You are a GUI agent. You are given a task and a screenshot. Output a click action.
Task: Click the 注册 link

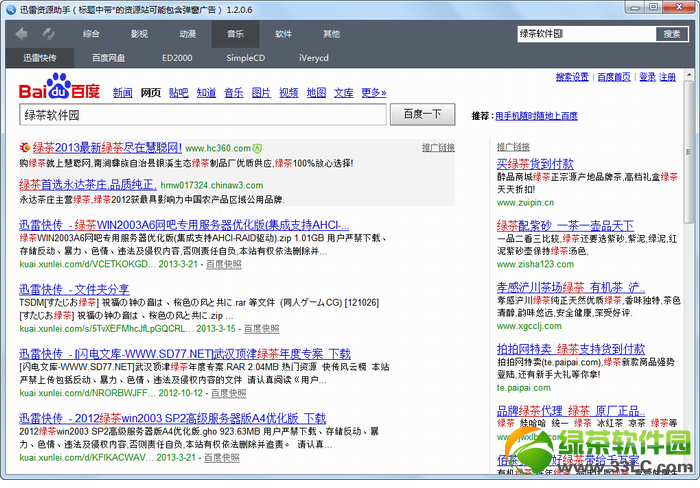click(x=667, y=77)
